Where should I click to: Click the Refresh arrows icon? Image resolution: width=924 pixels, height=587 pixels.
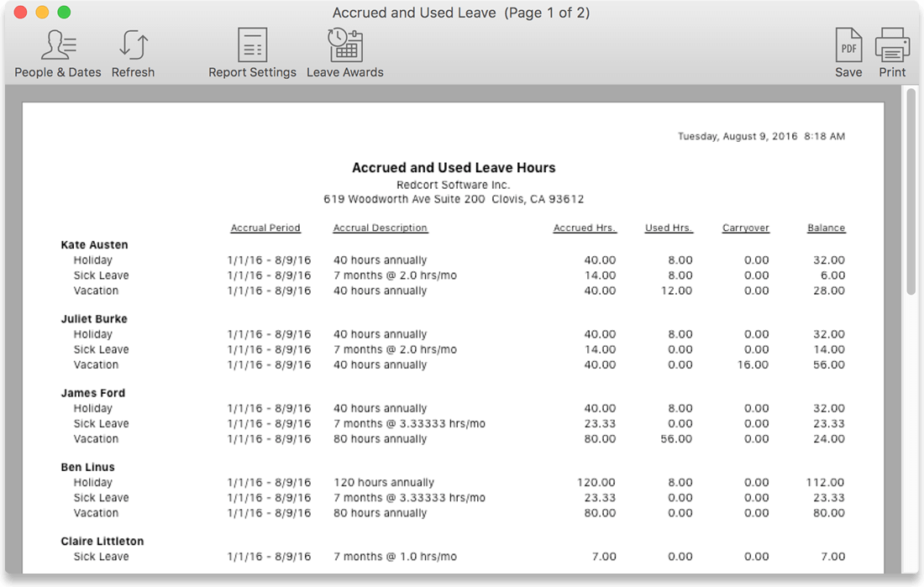click(134, 45)
